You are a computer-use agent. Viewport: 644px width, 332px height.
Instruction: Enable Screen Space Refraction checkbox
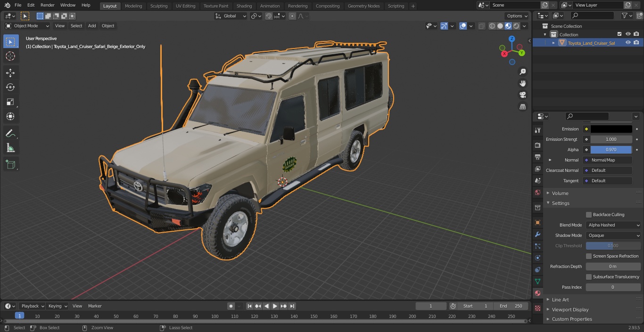589,256
